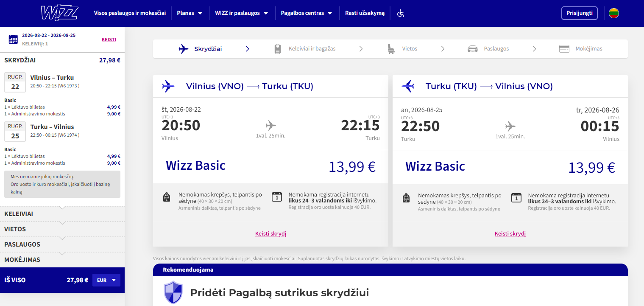Go to Vietos booking step
This screenshot has height=306, width=644.
(402, 49)
